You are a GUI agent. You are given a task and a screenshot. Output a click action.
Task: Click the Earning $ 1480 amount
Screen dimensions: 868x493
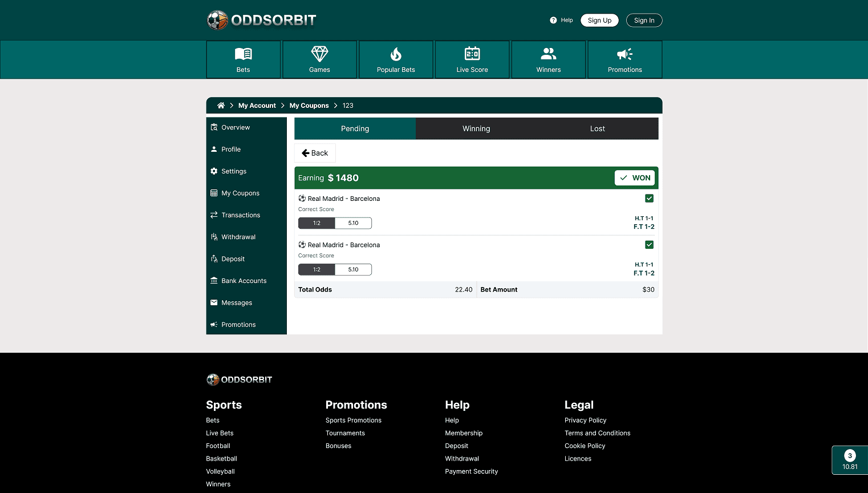[x=328, y=178]
